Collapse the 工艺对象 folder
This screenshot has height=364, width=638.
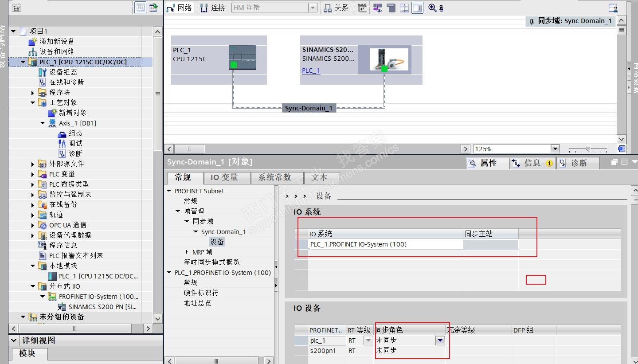tap(33, 103)
